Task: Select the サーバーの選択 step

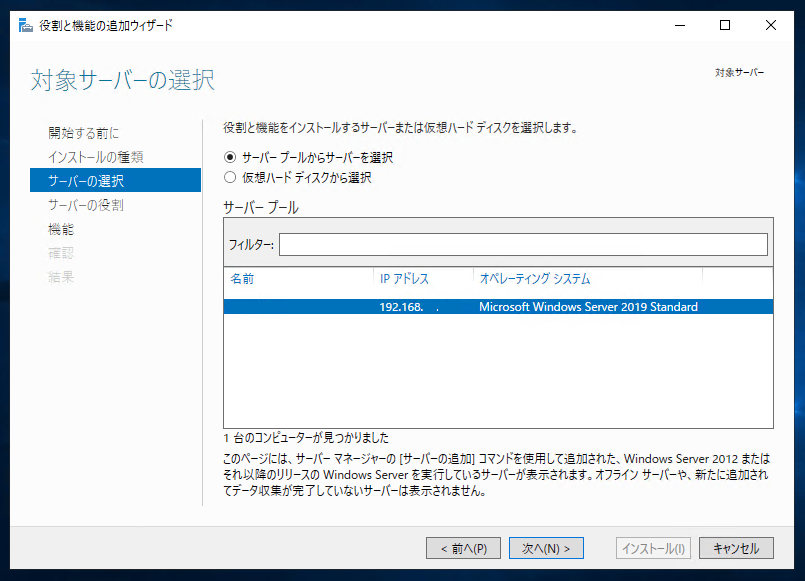Action: coord(116,180)
